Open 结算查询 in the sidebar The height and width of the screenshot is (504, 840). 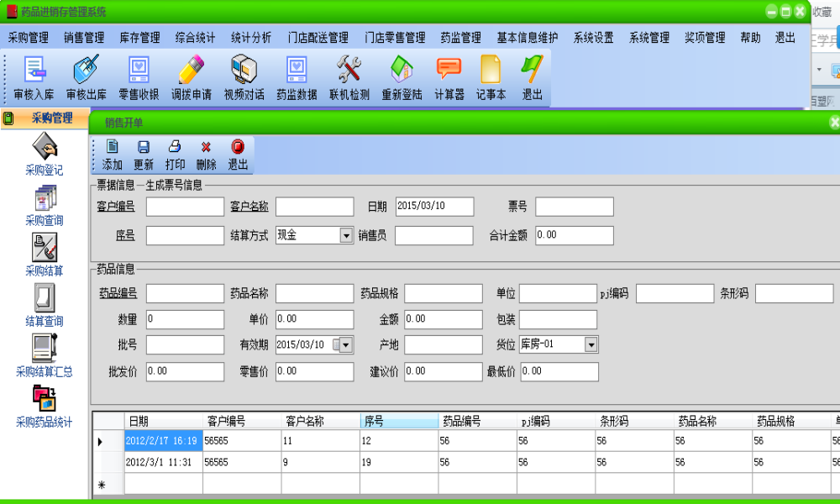(x=45, y=305)
